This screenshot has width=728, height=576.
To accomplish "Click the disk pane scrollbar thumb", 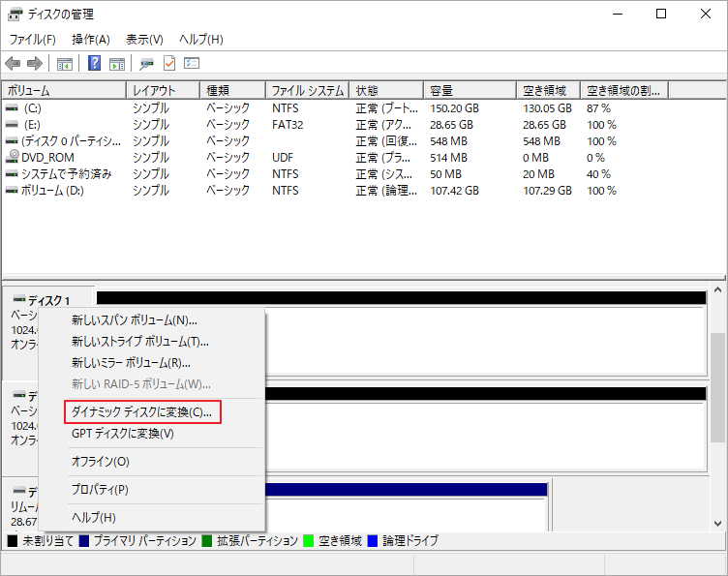I will pos(717,387).
